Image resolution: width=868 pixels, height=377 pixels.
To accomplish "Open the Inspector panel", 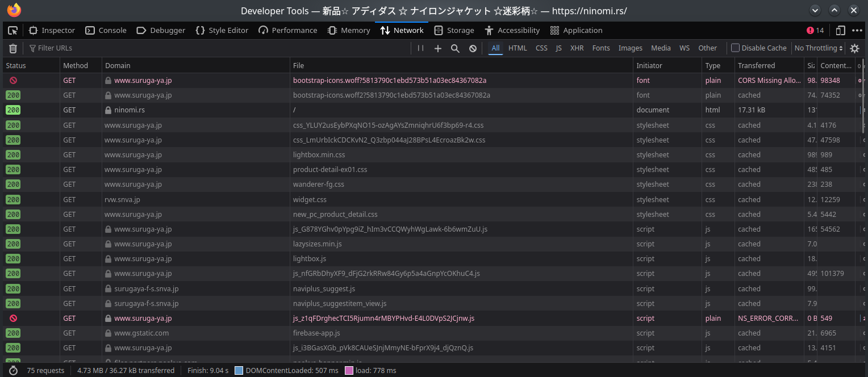I will pos(52,31).
